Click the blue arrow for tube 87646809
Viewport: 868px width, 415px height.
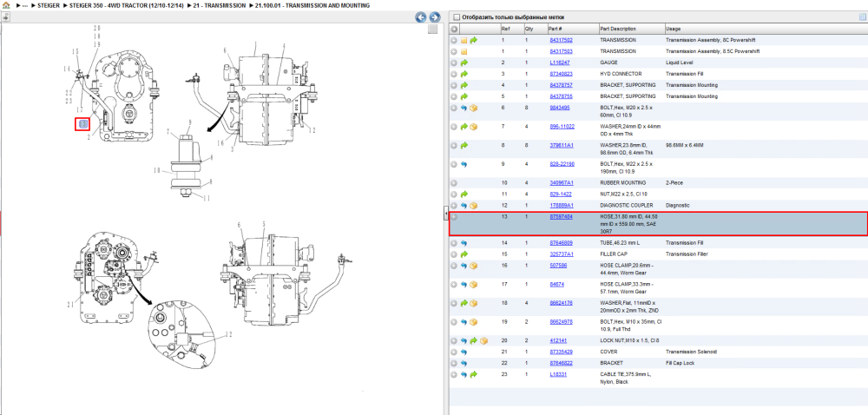[464, 243]
